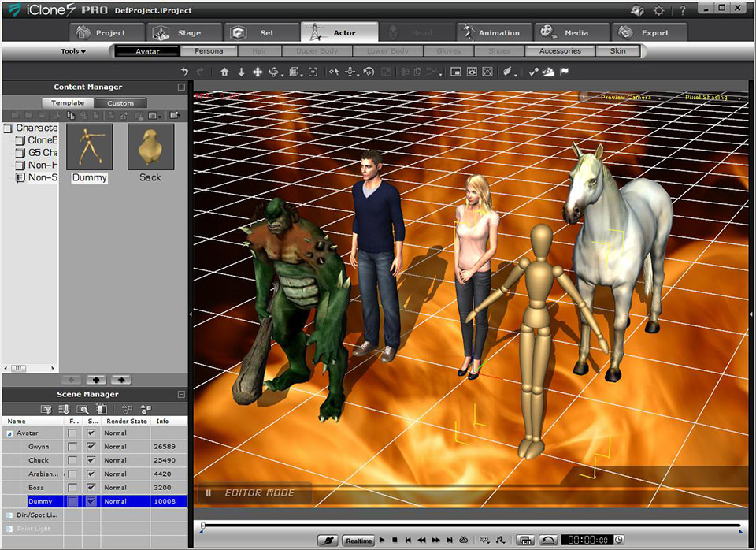This screenshot has width=756, height=550.
Task: Select the camera zoom up-down arrow tool
Action: (x=241, y=72)
